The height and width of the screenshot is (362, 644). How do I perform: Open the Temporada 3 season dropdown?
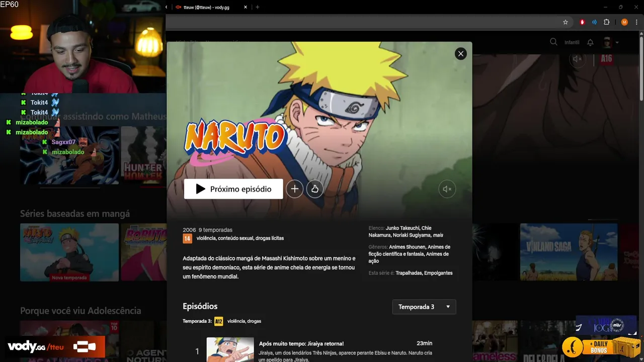pos(424,307)
